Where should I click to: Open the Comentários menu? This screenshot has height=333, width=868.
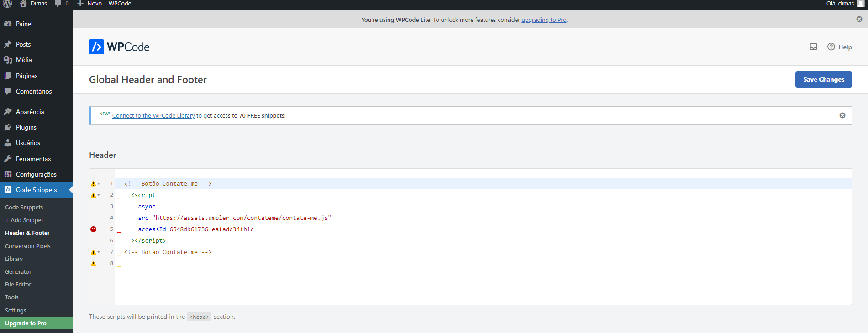pos(36,91)
